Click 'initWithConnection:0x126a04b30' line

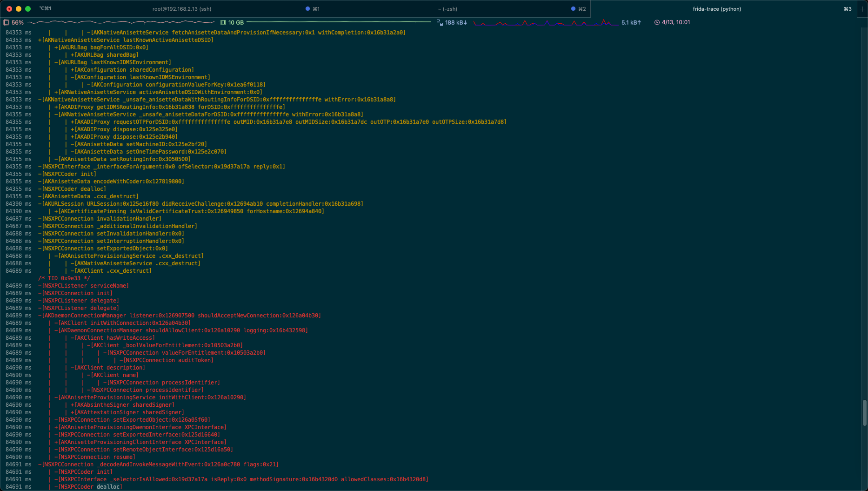click(x=122, y=323)
